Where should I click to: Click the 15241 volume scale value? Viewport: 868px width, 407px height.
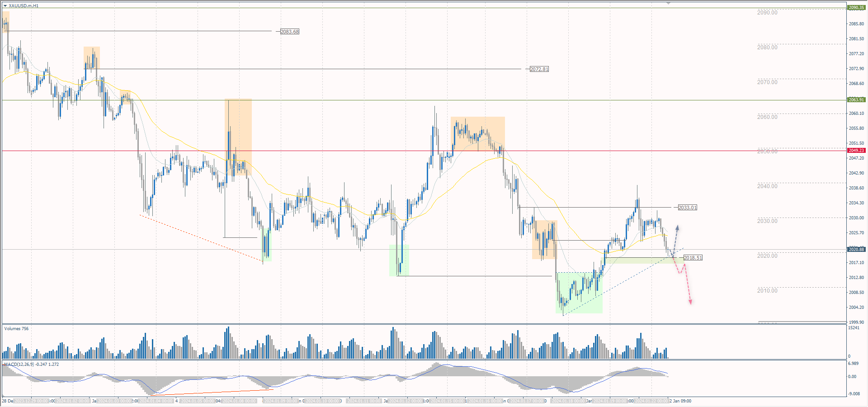(x=854, y=328)
